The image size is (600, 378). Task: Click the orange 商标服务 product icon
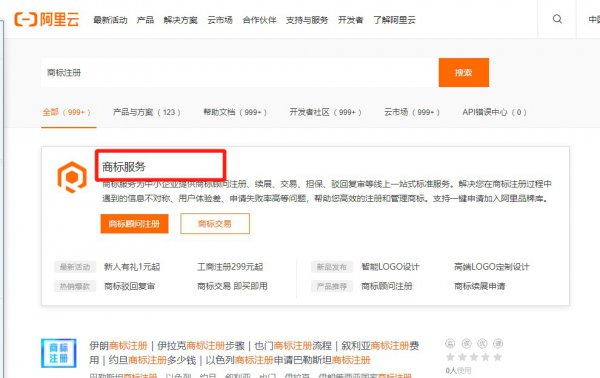coord(72,177)
